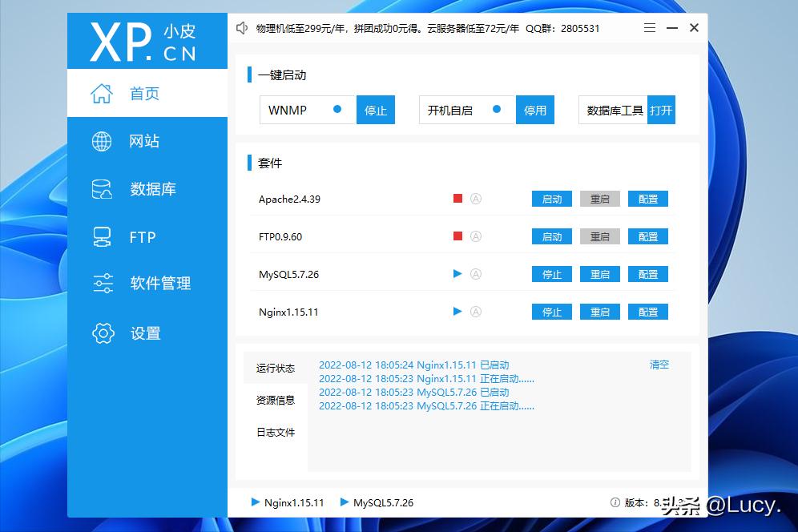Minimize the XP.CN panel window

[x=672, y=28]
